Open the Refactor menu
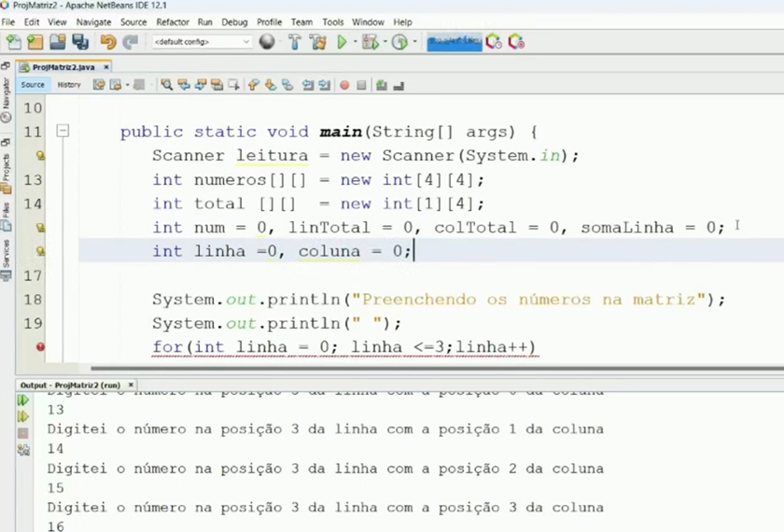 pos(172,21)
